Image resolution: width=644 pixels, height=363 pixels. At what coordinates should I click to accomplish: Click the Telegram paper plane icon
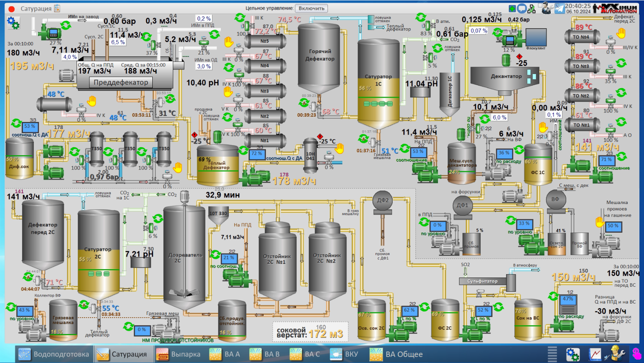(559, 8)
